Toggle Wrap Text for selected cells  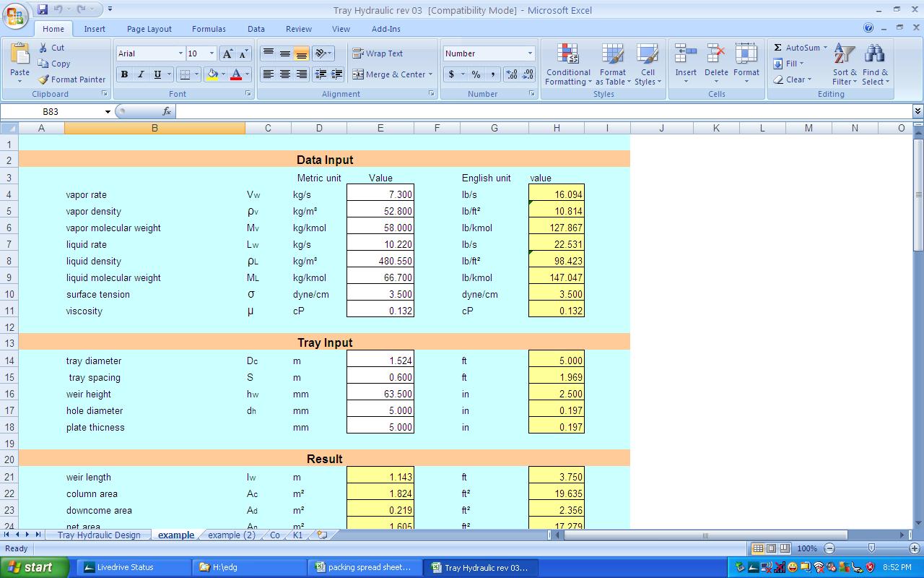tap(378, 53)
